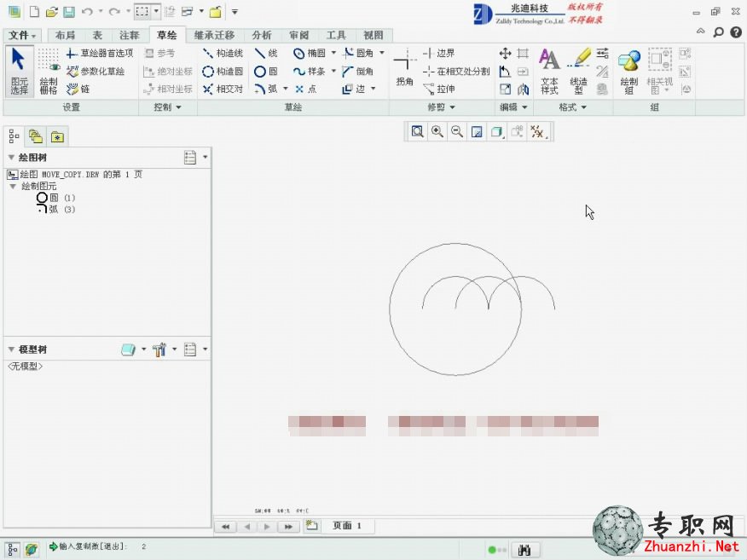Open the 文件 menu
Image resolution: width=747 pixels, height=560 pixels.
coord(22,35)
